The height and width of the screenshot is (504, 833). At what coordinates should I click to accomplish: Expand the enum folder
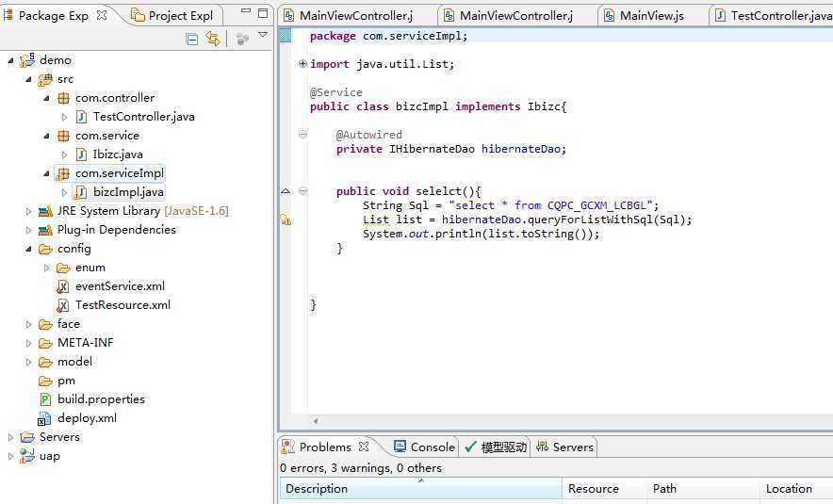(47, 268)
